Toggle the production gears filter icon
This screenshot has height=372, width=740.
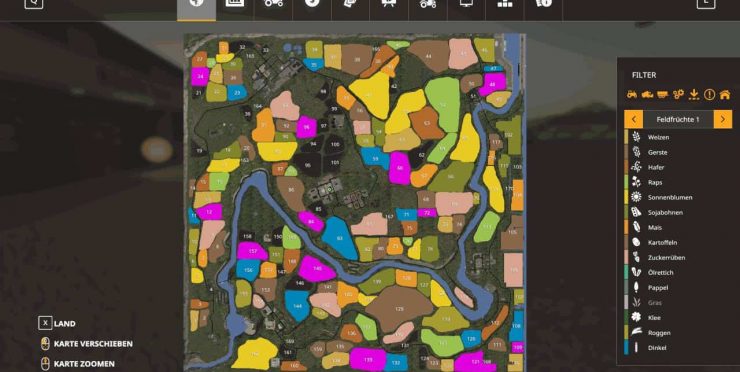click(x=678, y=94)
